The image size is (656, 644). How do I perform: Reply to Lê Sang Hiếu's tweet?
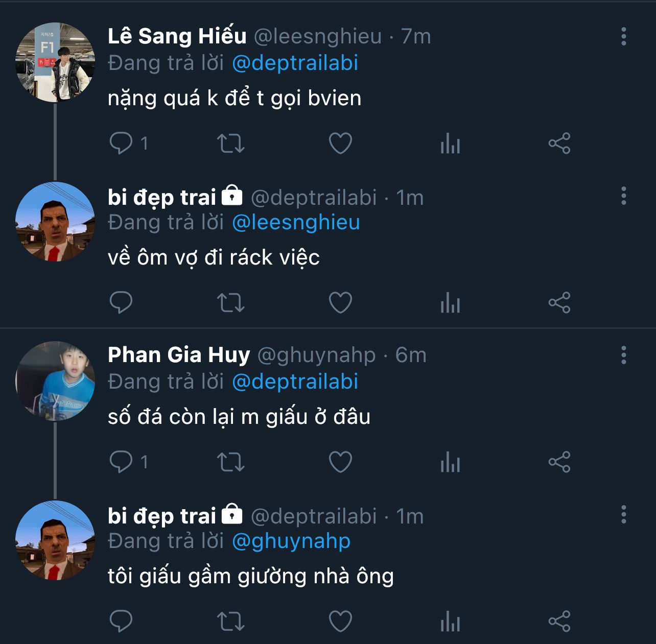121,144
